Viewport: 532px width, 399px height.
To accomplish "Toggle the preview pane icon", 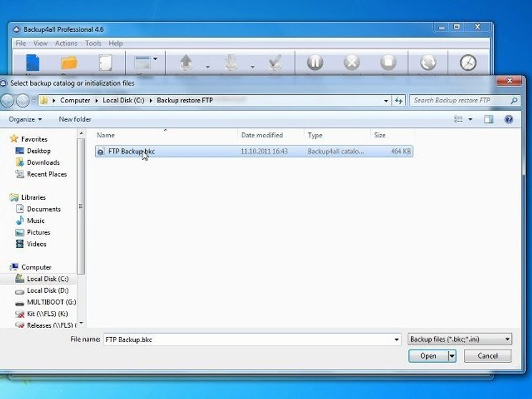I will click(x=489, y=120).
